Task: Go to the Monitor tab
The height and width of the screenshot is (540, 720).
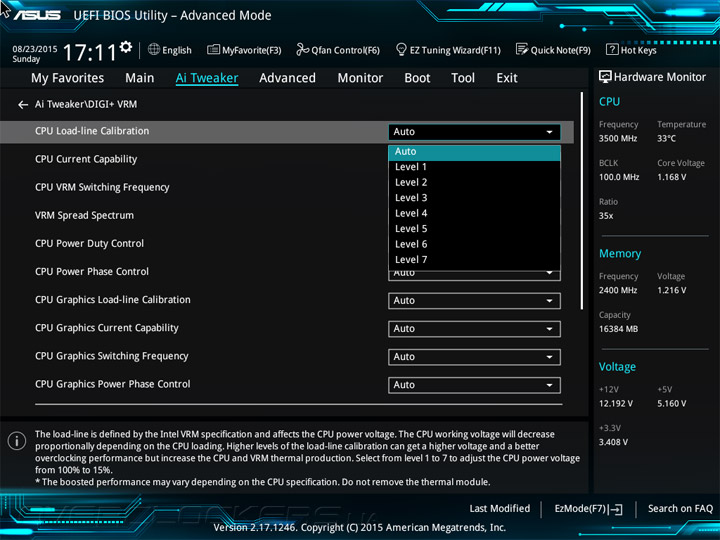Action: coord(360,78)
